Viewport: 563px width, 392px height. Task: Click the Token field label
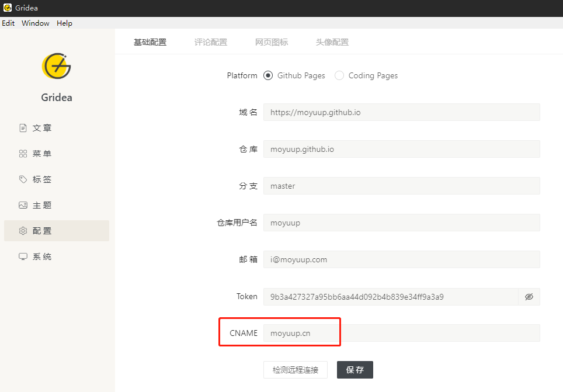pyautogui.click(x=246, y=296)
